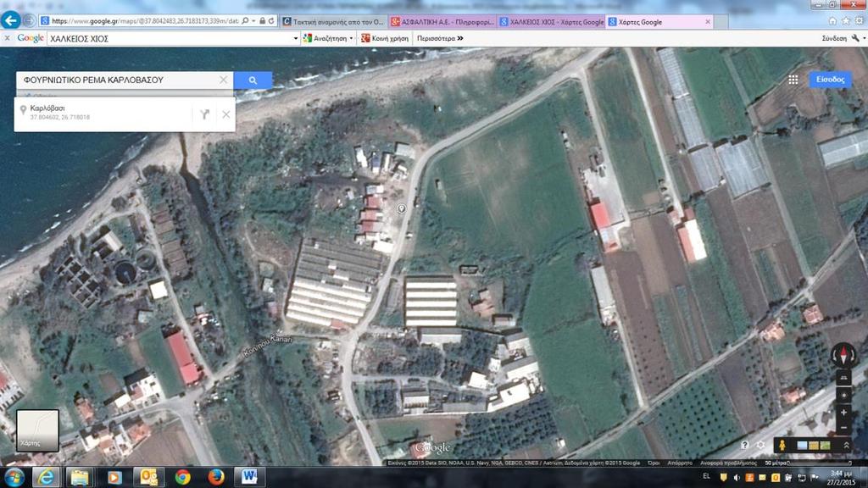The image size is (868, 488).
Task: Zoom in with the plus button
Action: click(843, 413)
